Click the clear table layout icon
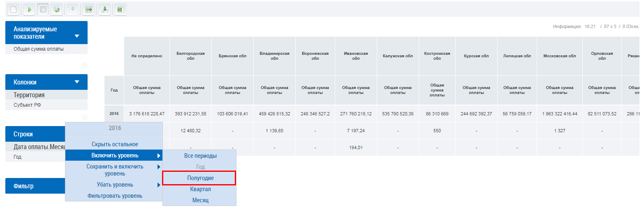The image size is (644, 213). pos(43,9)
